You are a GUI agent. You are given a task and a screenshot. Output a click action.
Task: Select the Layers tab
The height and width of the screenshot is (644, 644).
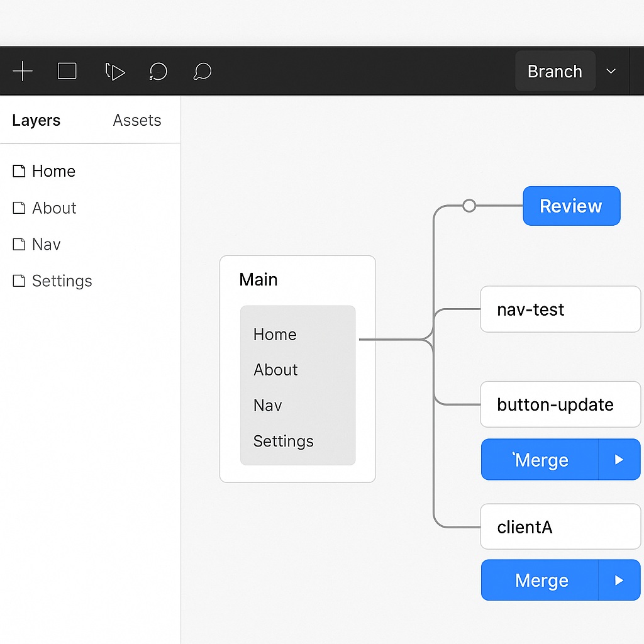(x=36, y=119)
